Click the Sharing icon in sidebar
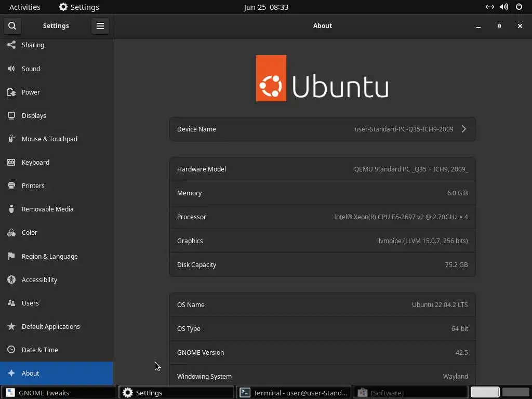Image resolution: width=532 pixels, height=399 pixels. coord(11,45)
